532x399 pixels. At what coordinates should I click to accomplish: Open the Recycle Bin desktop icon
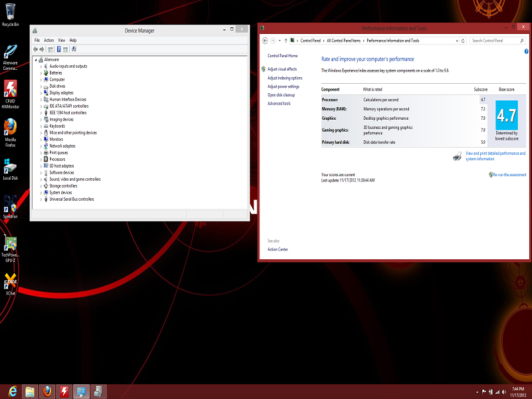(x=10, y=15)
